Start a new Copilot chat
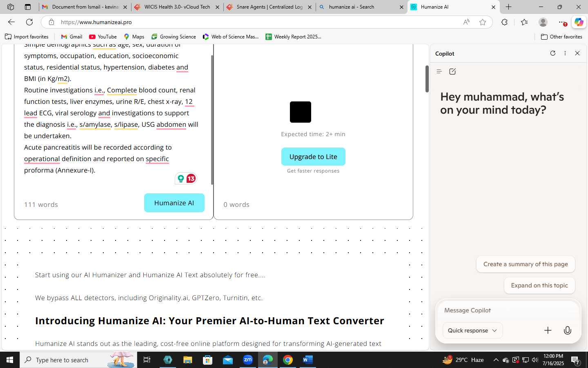Screen dimensions: 588x368 point(452,72)
